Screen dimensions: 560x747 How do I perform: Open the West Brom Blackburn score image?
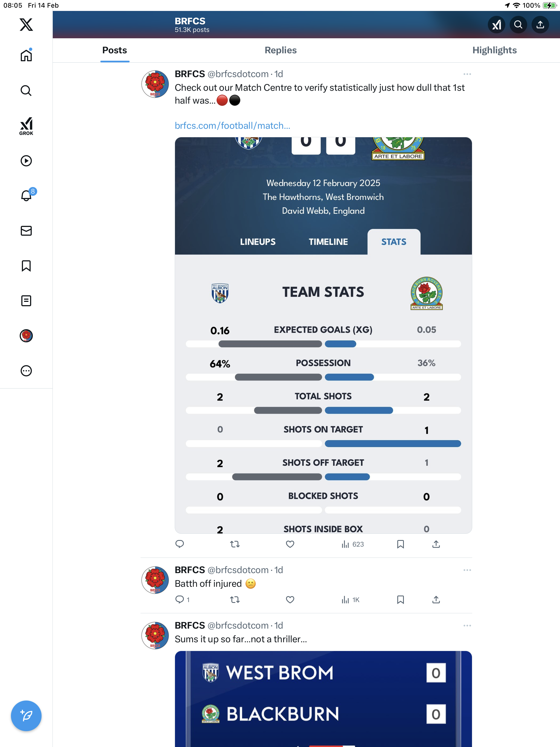pyautogui.click(x=323, y=699)
